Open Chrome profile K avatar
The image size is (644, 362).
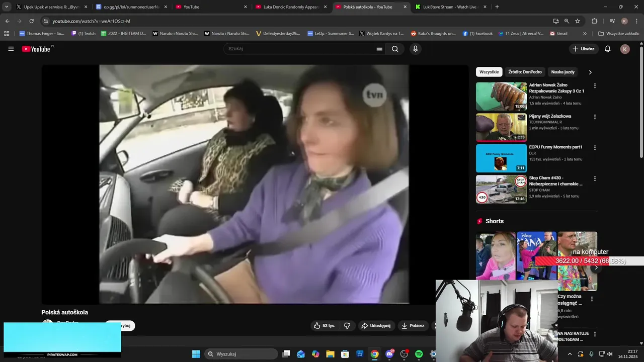(624, 21)
